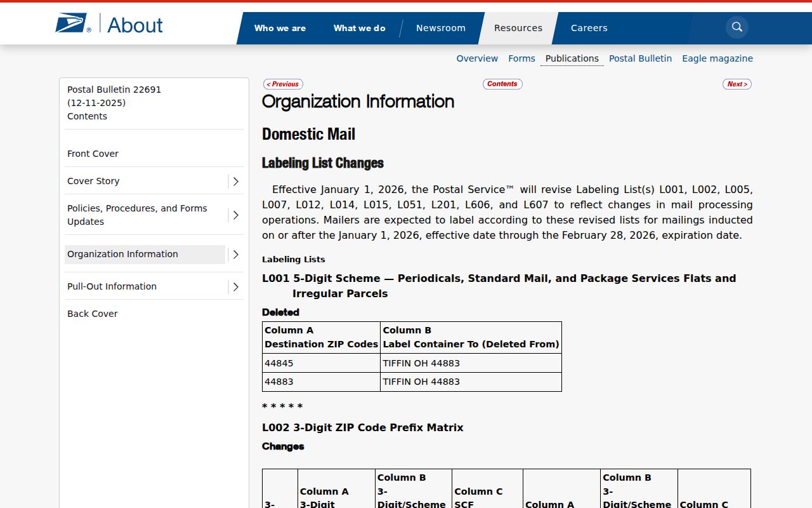
Task: Select the Resources tab
Action: pos(518,28)
